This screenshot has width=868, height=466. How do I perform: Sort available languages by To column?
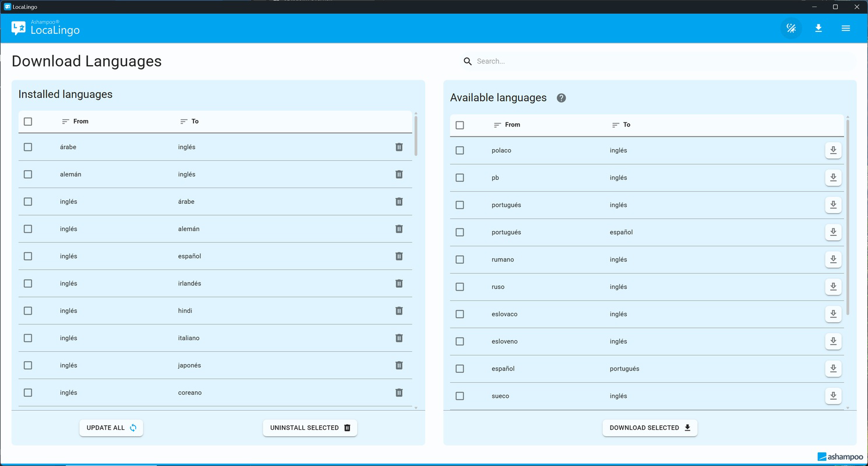(621, 125)
